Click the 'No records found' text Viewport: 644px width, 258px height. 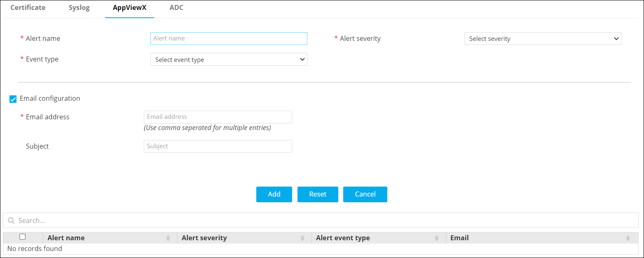(35, 249)
